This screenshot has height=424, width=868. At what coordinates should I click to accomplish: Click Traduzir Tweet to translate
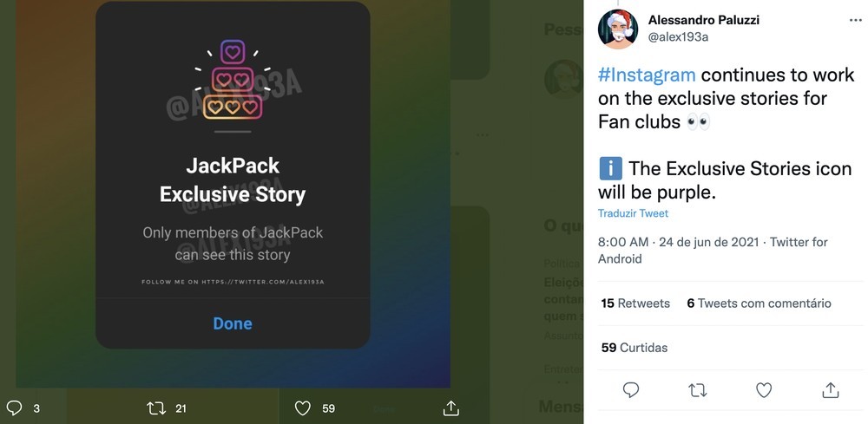click(x=633, y=213)
